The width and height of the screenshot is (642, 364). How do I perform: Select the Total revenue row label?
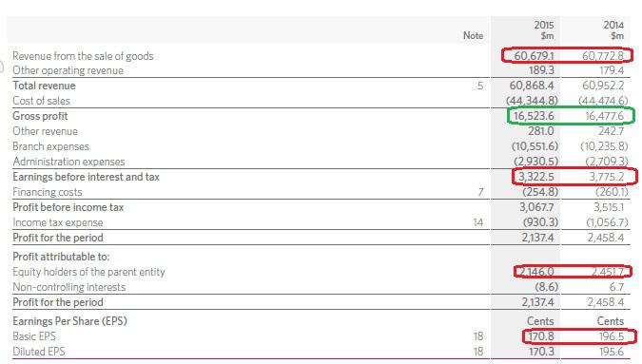pyautogui.click(x=44, y=86)
